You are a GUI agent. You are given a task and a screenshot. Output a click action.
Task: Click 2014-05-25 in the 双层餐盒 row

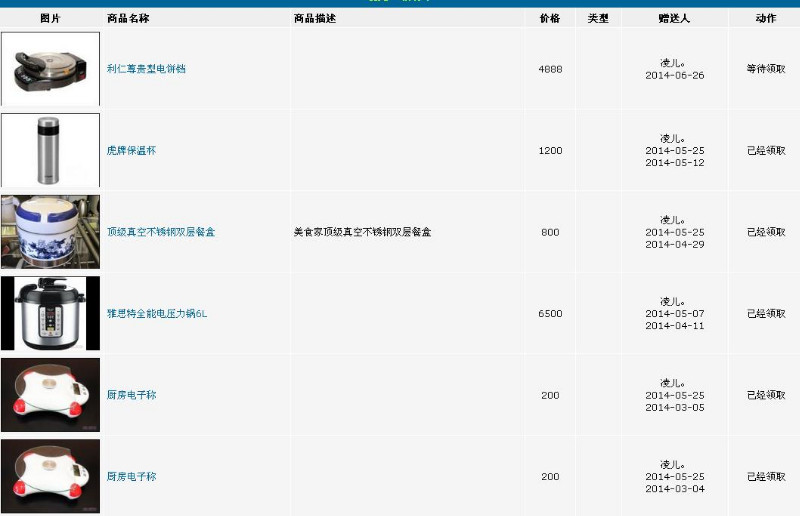[674, 232]
